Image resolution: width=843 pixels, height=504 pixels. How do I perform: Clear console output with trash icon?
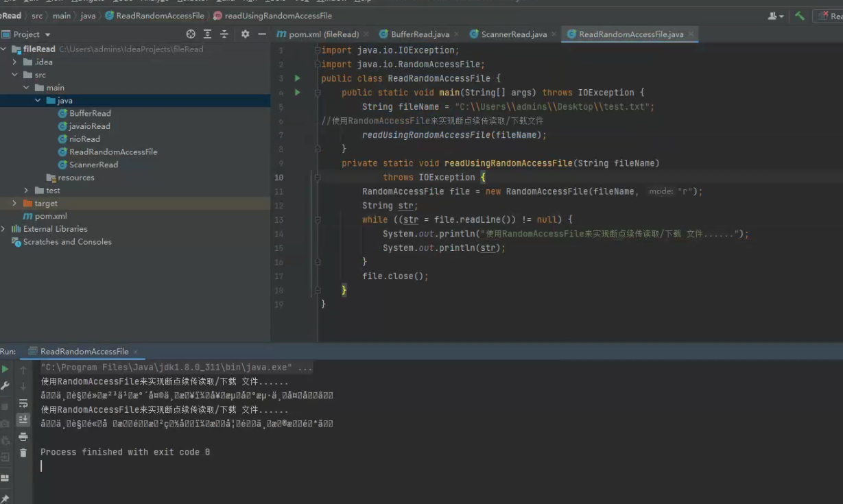pyautogui.click(x=23, y=453)
